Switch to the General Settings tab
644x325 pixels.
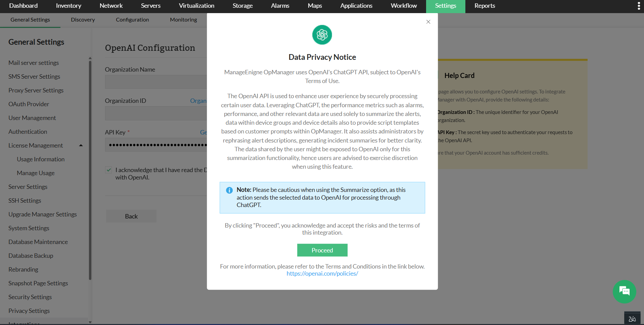click(30, 20)
